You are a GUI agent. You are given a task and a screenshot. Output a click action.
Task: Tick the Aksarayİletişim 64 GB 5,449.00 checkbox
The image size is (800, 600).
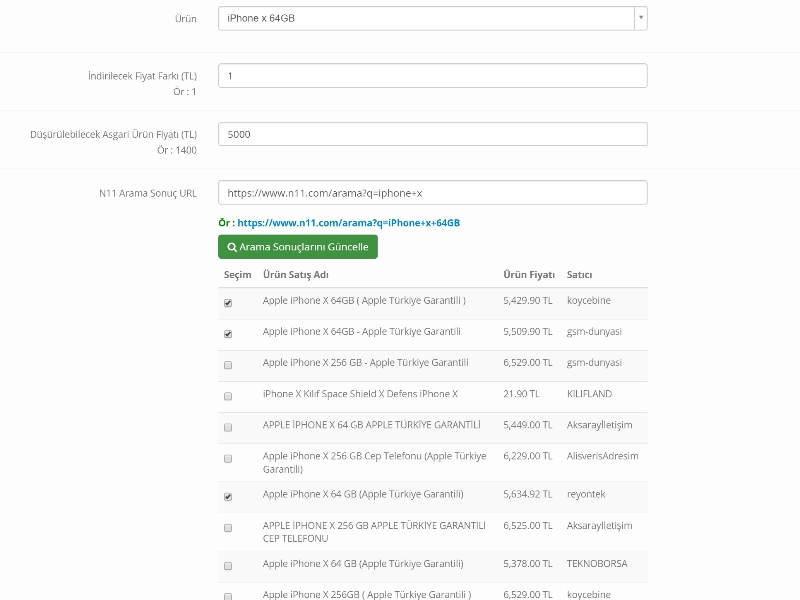[x=228, y=427]
